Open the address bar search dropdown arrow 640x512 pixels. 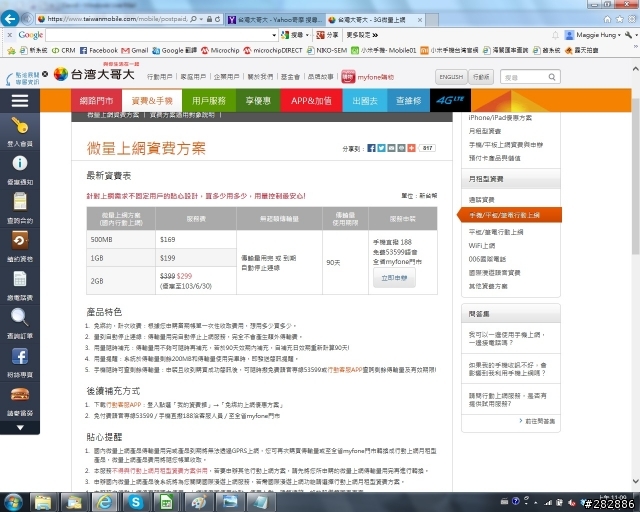pos(201,19)
